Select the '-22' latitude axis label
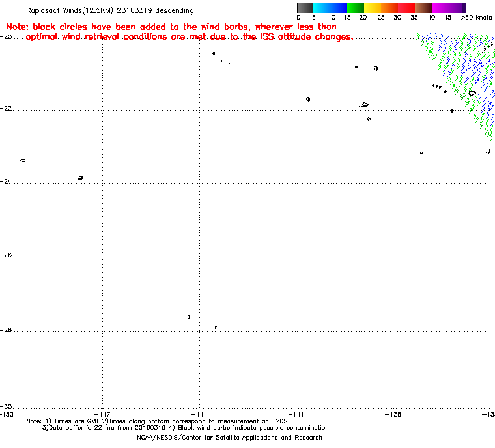Image resolution: width=495 pixels, height=448 pixels. (6, 108)
